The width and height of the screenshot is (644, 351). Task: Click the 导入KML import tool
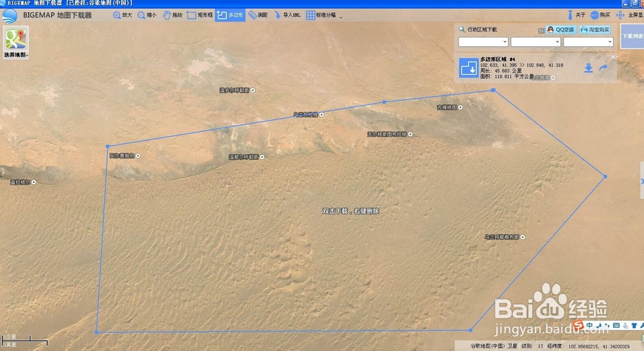click(287, 15)
